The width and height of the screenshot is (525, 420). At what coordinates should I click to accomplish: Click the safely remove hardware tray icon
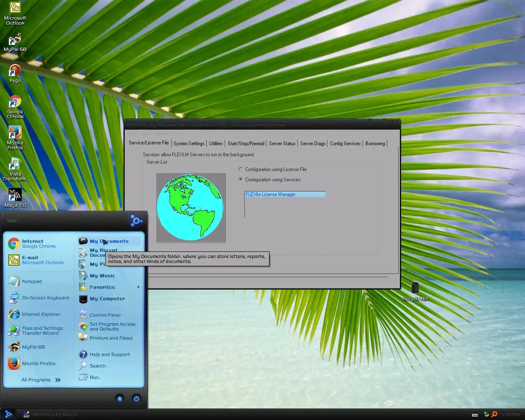coord(486,414)
